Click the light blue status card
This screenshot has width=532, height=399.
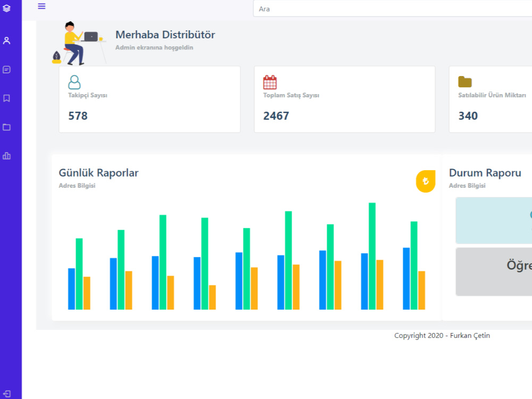pos(494,221)
